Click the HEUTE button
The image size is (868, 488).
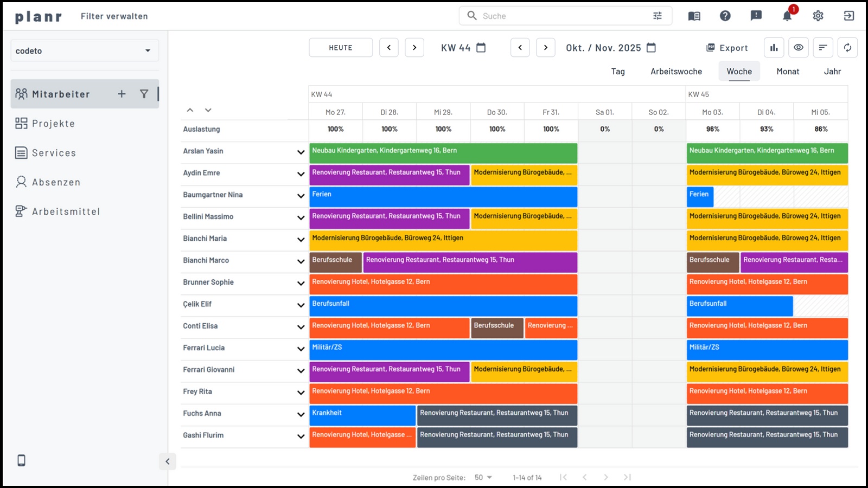[x=341, y=48]
